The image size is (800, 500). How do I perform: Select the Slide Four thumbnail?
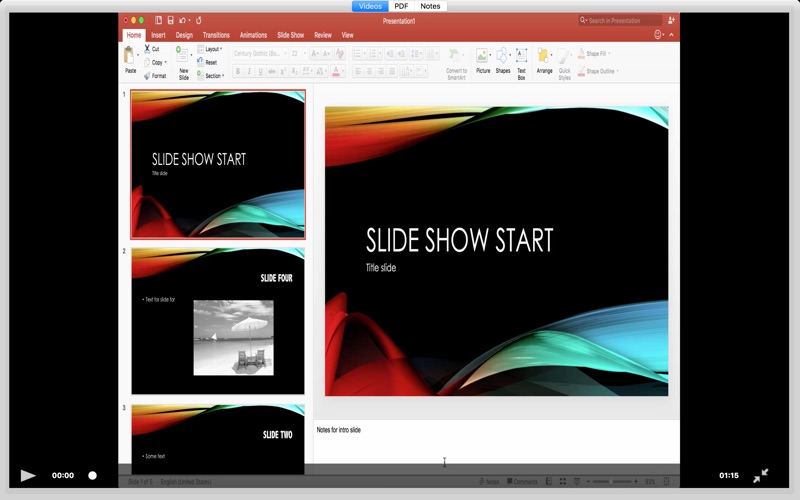(x=218, y=321)
